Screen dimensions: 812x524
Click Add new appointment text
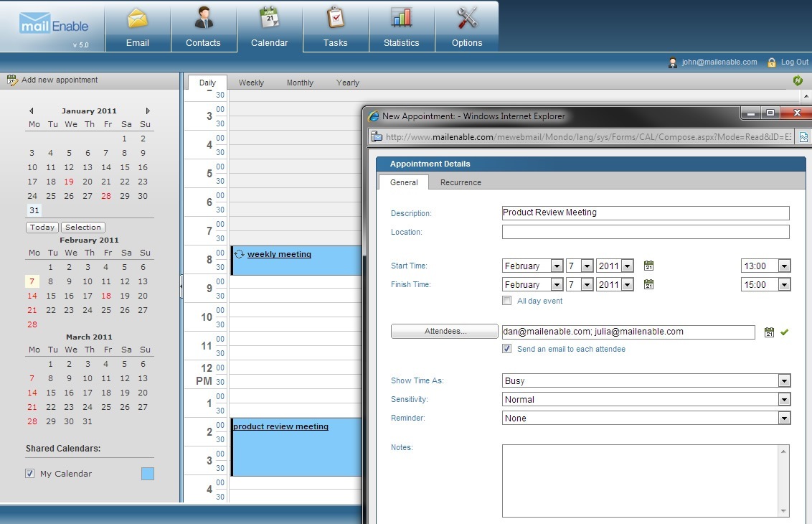click(x=60, y=80)
